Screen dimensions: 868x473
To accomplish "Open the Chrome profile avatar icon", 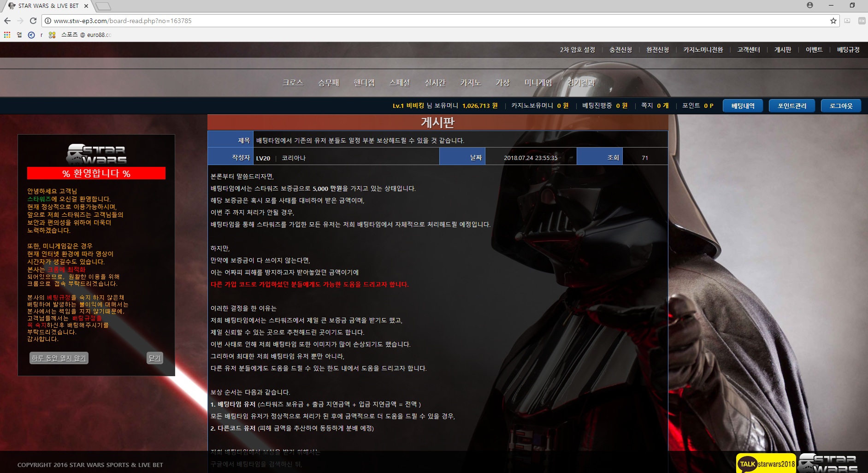I will 810,6.
